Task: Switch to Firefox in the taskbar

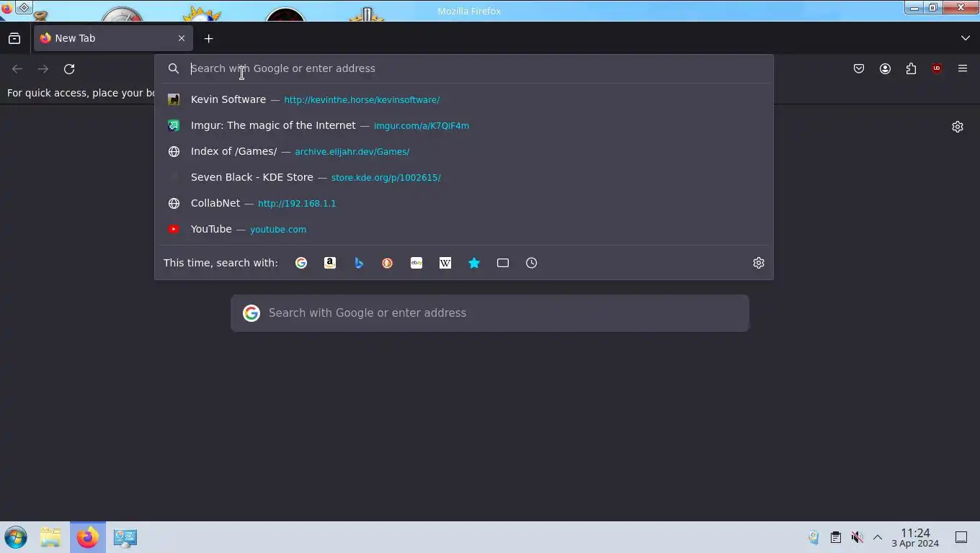Action: [88, 537]
